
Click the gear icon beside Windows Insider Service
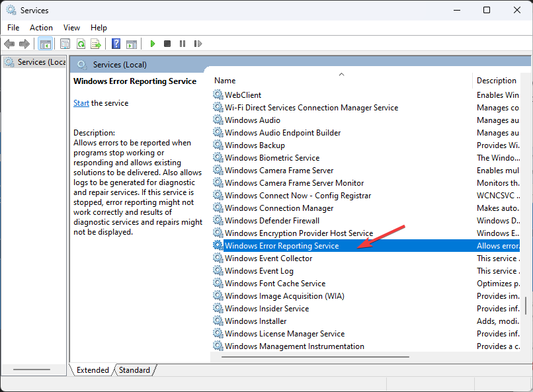(218, 309)
